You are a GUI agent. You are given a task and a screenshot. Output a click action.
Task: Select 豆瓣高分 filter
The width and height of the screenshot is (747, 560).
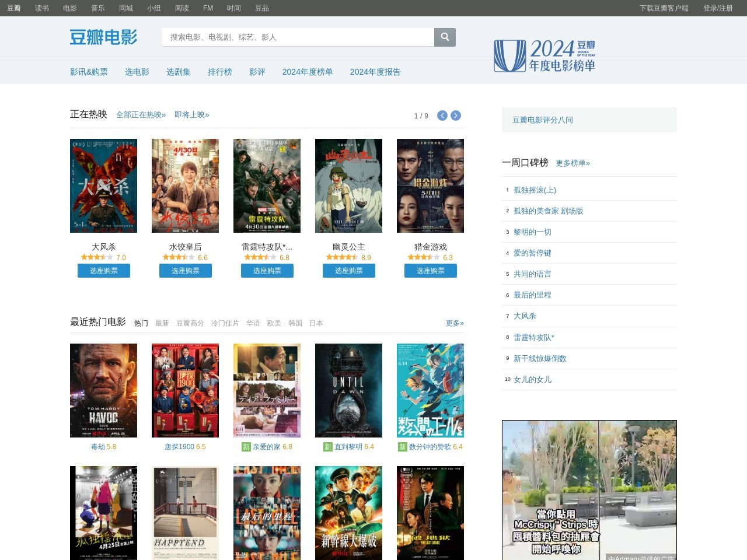pos(190,323)
